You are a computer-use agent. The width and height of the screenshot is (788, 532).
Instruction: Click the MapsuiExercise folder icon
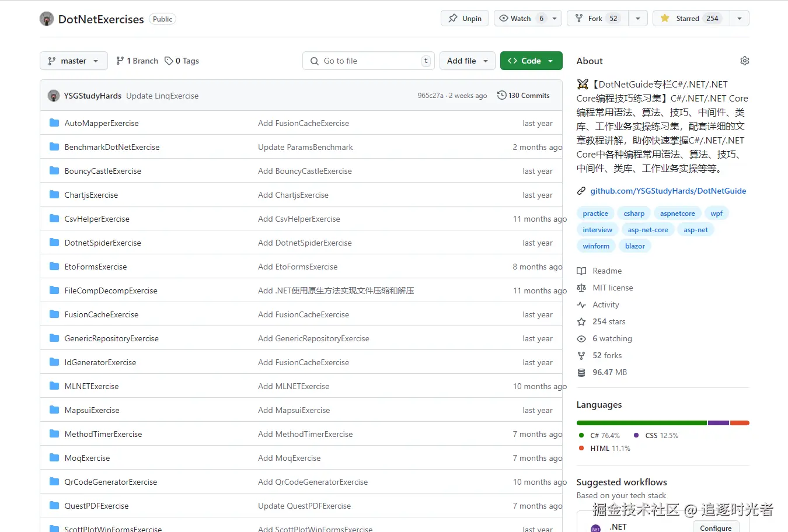pyautogui.click(x=54, y=409)
